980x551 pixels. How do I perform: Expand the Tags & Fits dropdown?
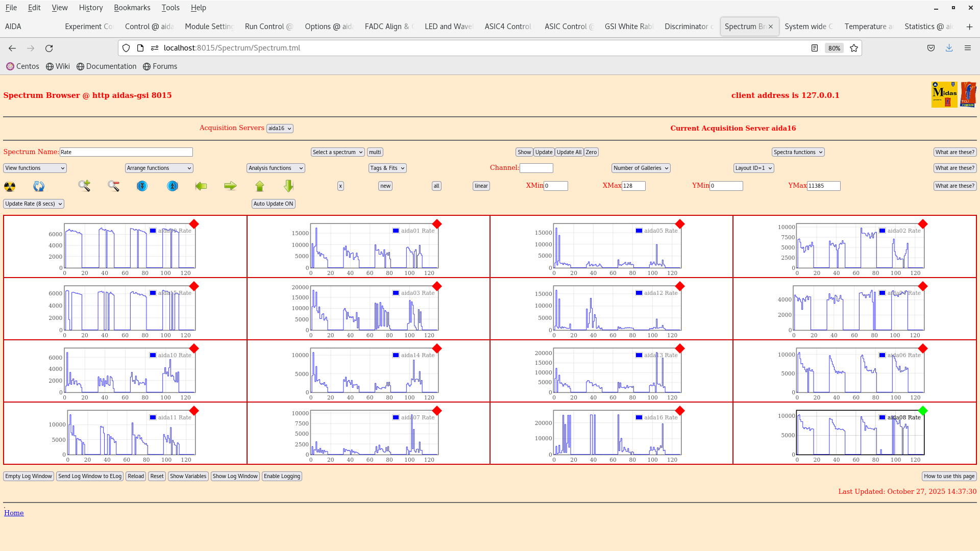point(387,168)
